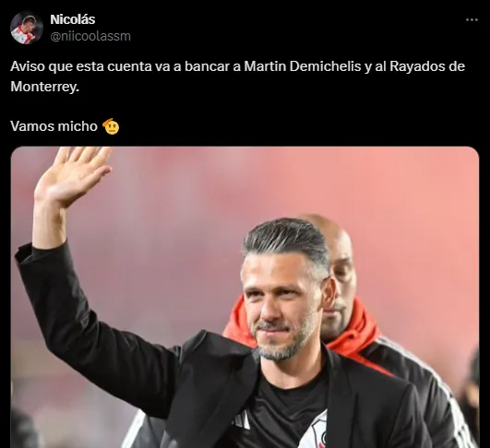Click the raised waving hand in photo
The image size is (490, 448).
(x=73, y=176)
